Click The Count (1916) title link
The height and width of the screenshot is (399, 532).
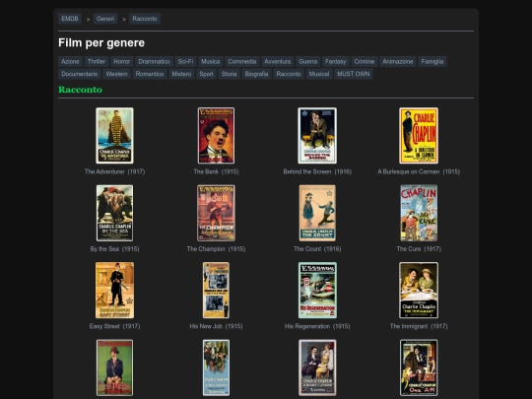click(x=317, y=249)
